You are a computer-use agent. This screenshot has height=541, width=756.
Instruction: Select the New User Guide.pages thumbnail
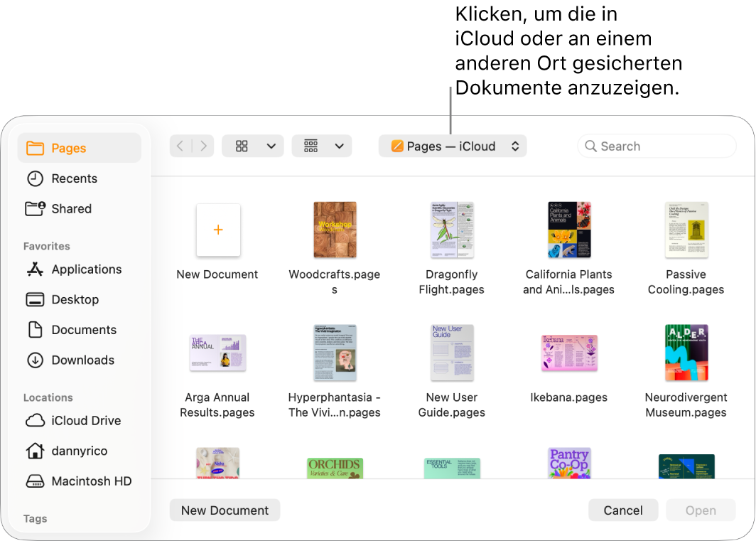tap(452, 353)
